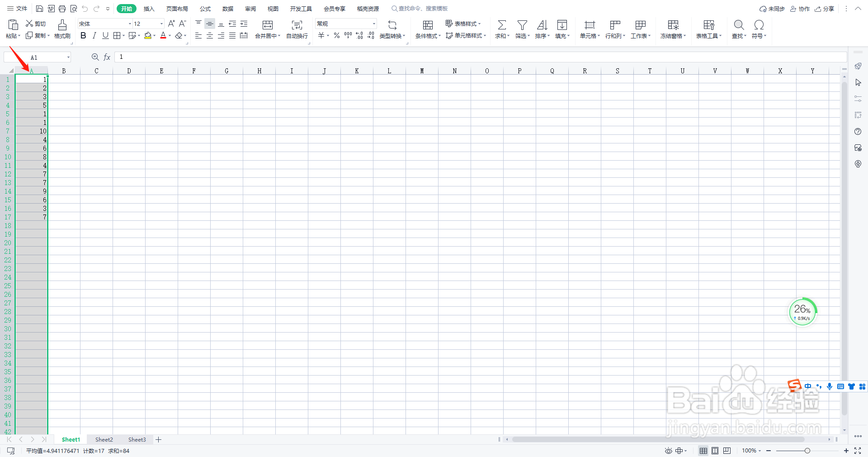This screenshot has height=457, width=868.
Task: Open the View tab
Action: click(x=273, y=9)
